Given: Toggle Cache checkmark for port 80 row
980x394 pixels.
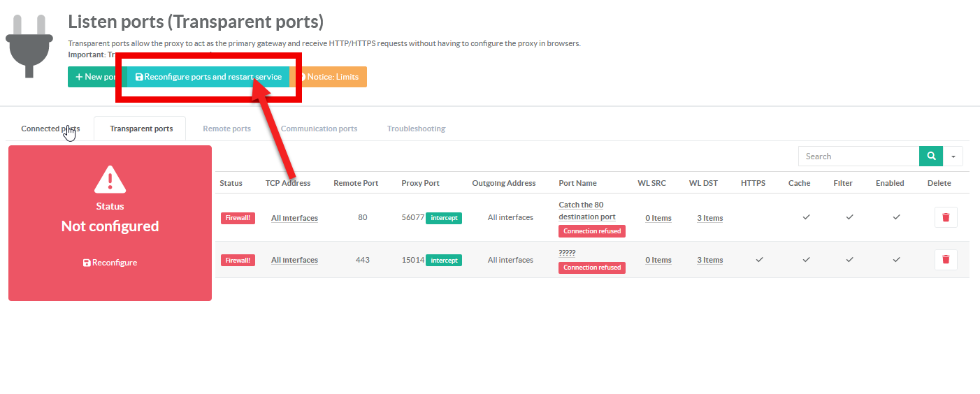Looking at the screenshot, I should click(x=806, y=217).
